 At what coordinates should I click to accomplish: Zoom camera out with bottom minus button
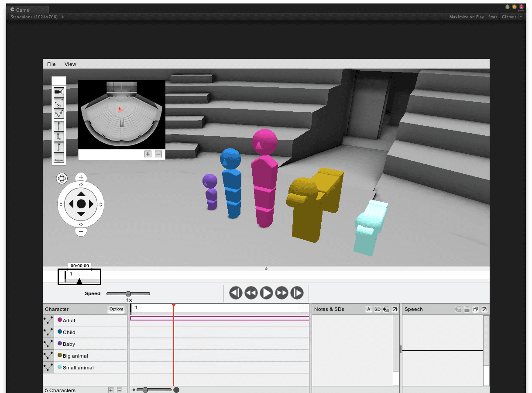point(81,231)
